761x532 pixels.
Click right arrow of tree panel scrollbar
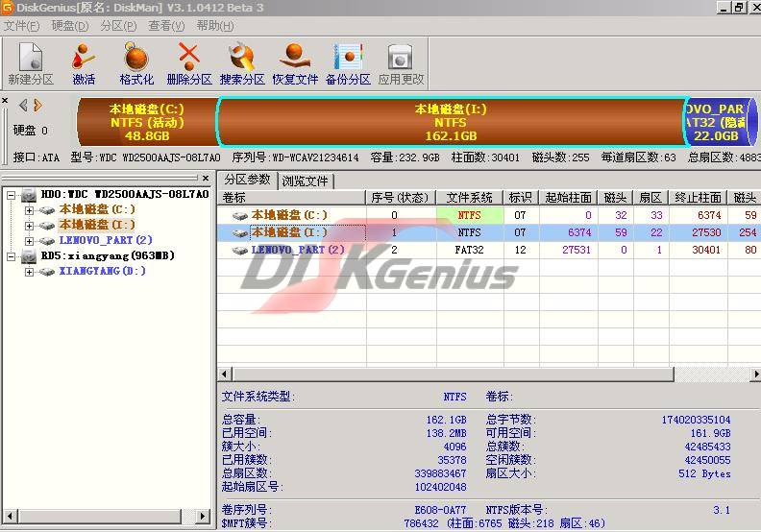point(203,516)
